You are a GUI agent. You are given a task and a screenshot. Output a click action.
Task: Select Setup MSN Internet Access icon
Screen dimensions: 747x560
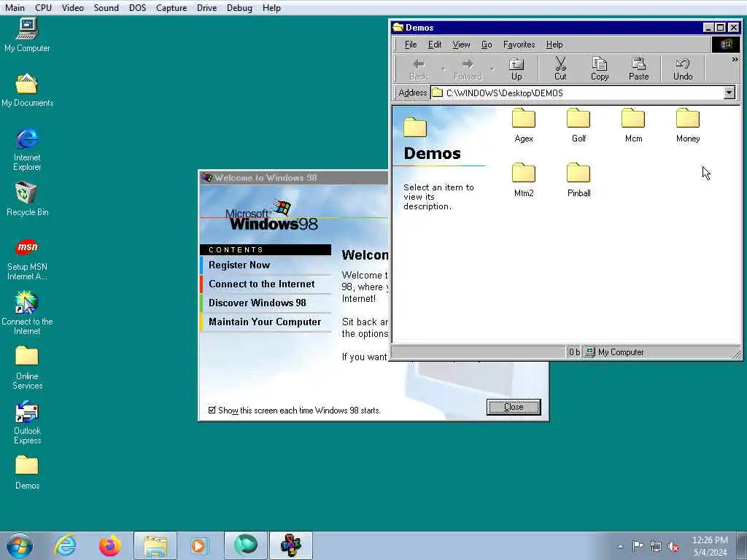27,260
